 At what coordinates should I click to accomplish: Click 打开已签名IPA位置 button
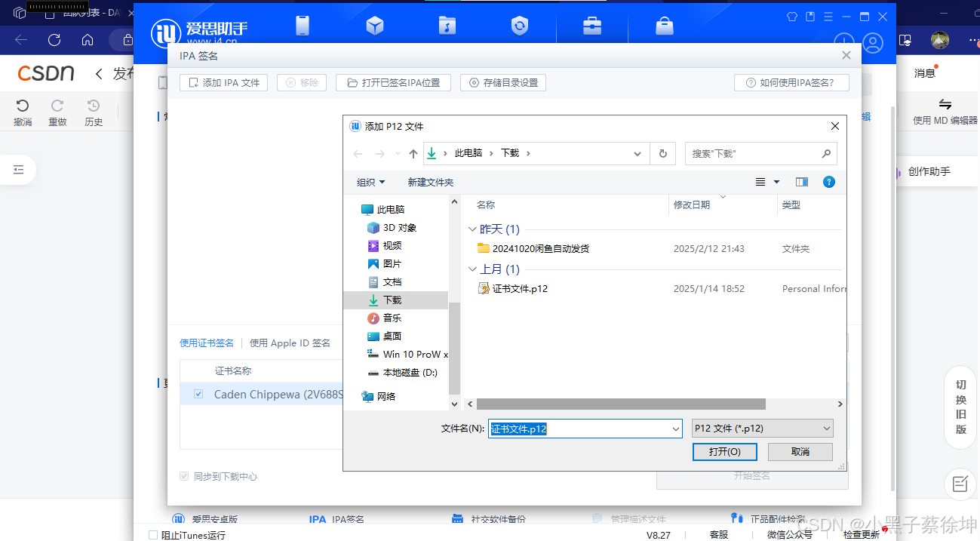(393, 82)
